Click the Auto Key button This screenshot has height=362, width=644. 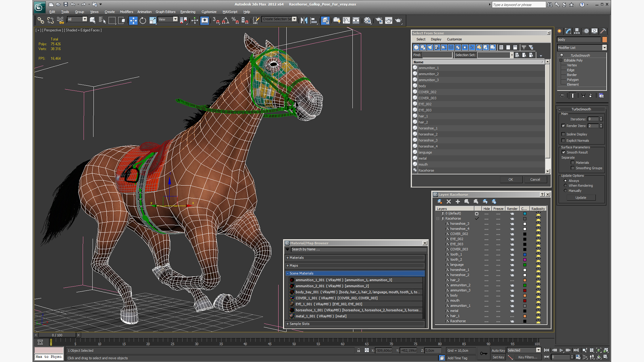498,351
